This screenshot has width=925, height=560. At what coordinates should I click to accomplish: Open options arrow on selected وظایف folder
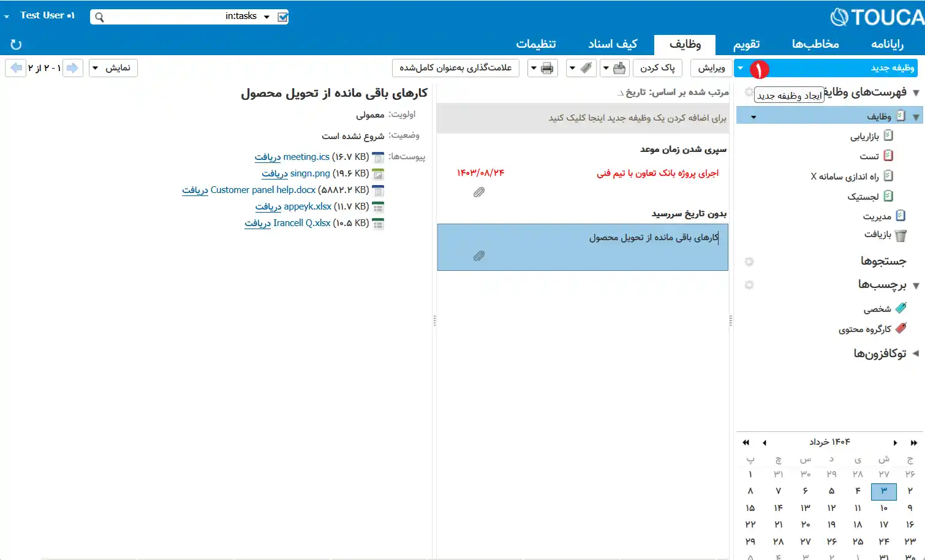coord(753,116)
